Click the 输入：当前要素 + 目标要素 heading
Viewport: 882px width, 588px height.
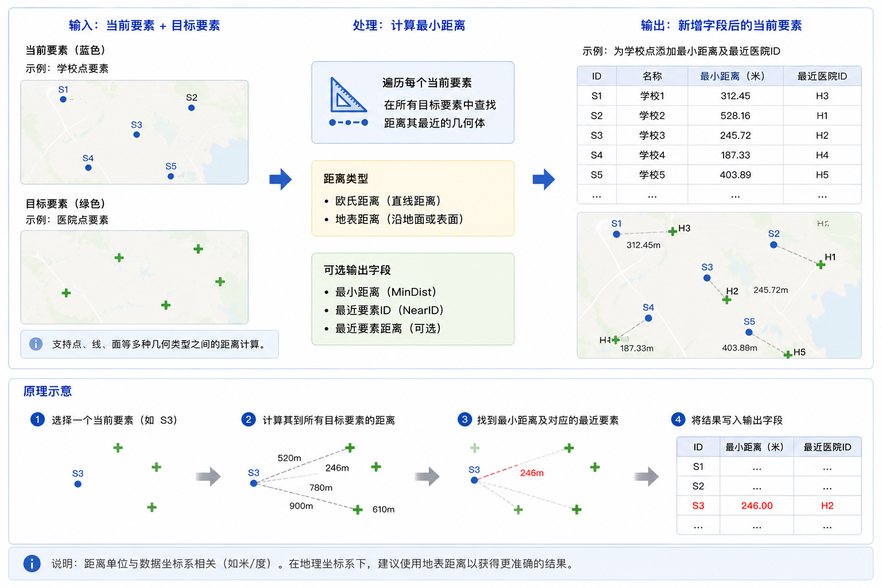(144, 25)
